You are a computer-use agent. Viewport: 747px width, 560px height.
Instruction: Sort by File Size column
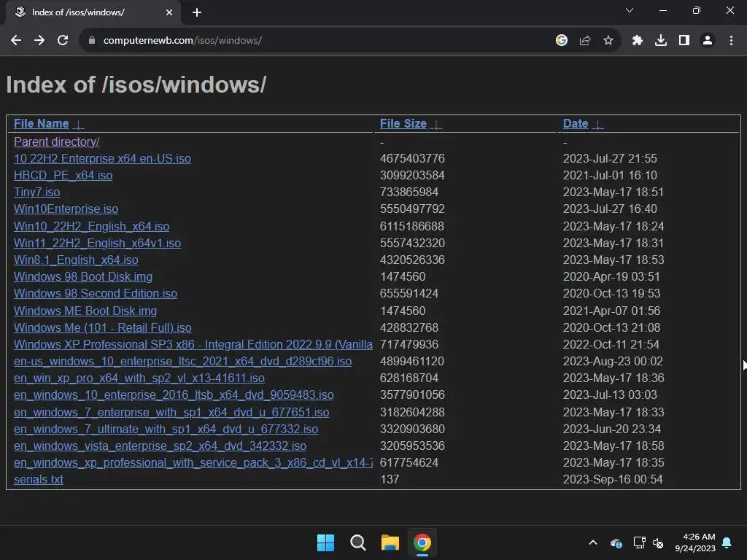(x=403, y=124)
